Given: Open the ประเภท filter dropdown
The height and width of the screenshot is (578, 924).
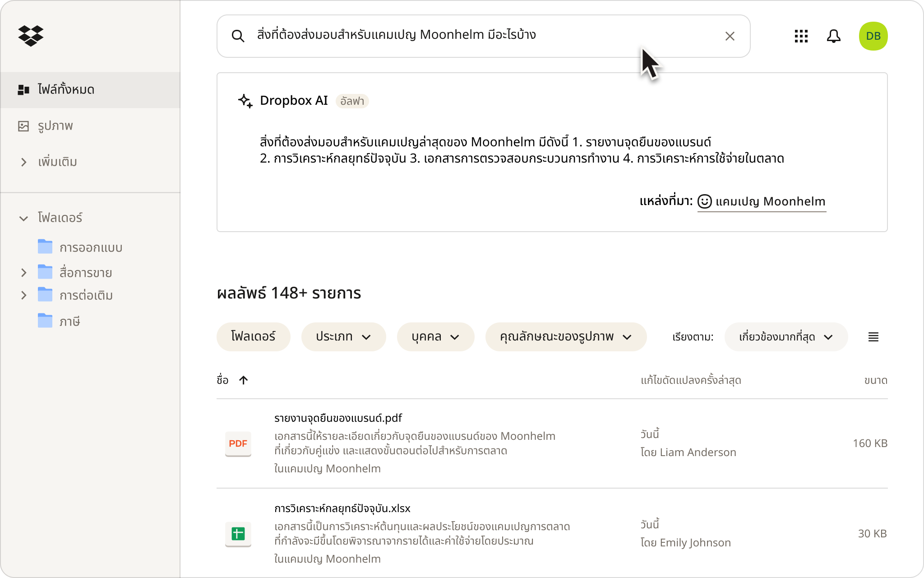Looking at the screenshot, I should click(x=343, y=337).
